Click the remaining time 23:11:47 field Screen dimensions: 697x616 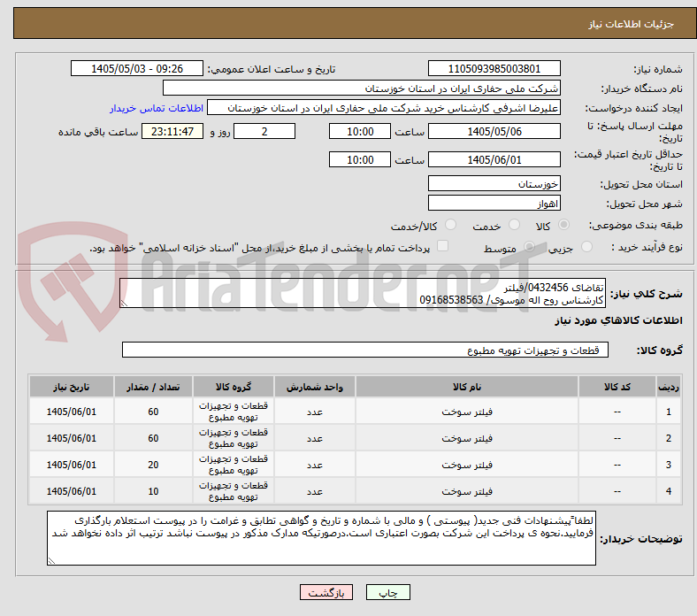pyautogui.click(x=172, y=131)
